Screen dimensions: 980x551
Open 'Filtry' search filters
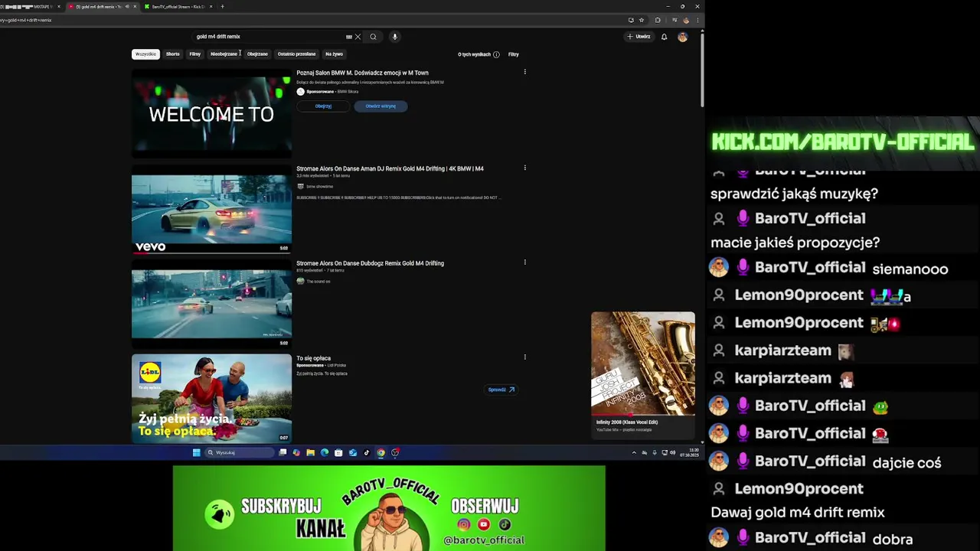[513, 54]
